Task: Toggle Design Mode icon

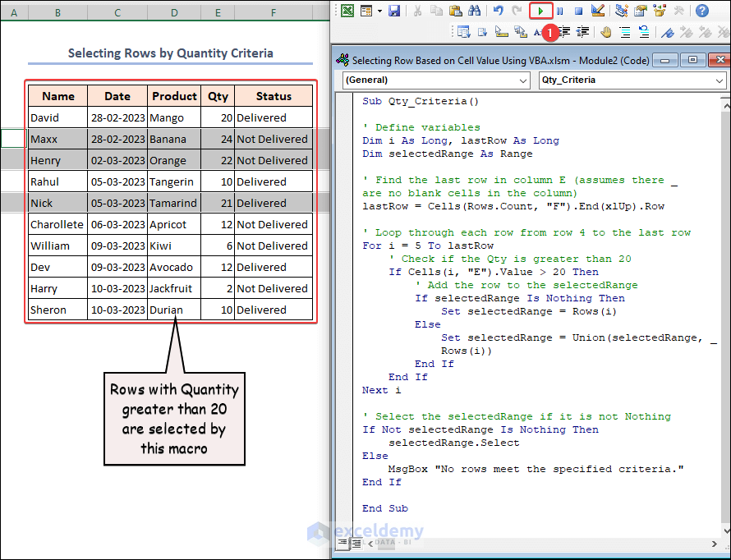Action: click(598, 11)
